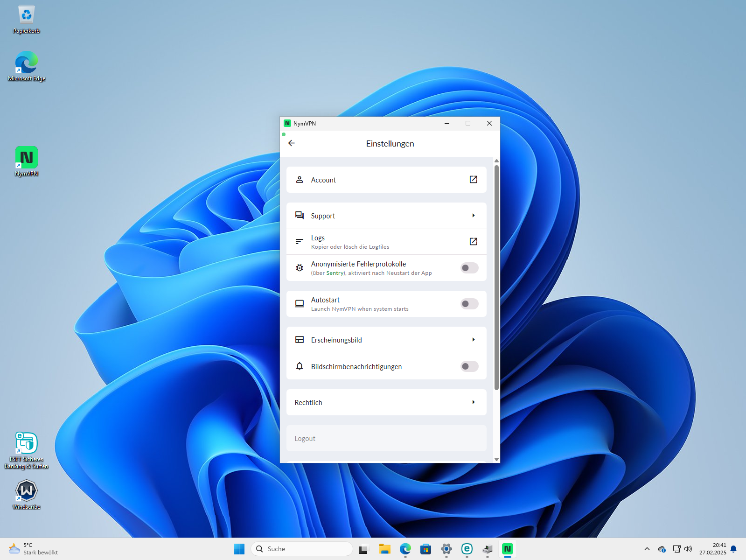The width and height of the screenshot is (746, 560).
Task: Click 'Launch NymVPN when system starts' text
Action: 360,309
